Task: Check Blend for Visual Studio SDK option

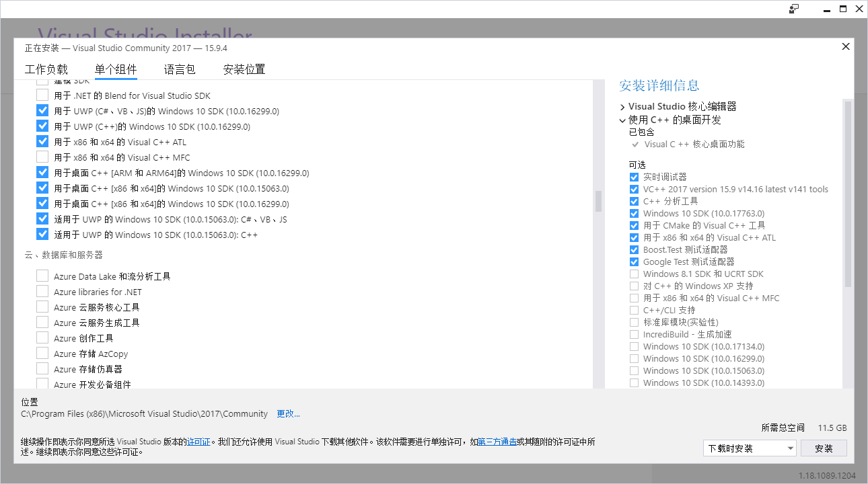Action: (42, 95)
